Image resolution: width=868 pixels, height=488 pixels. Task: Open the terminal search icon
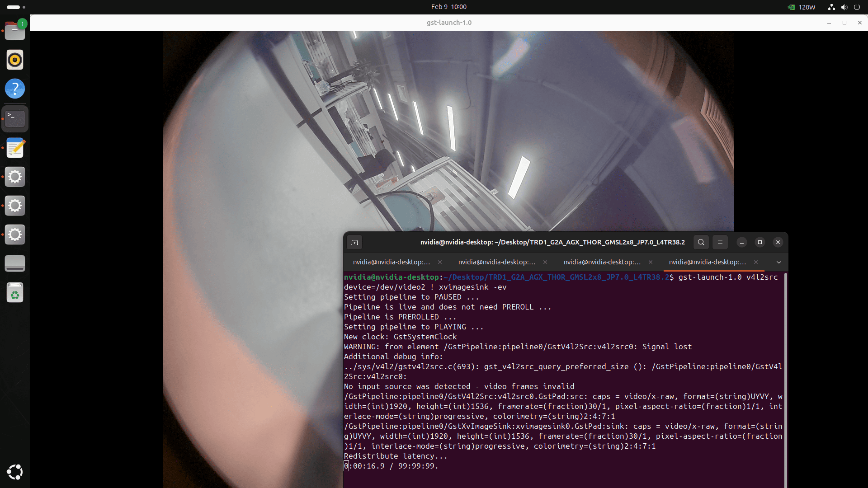click(701, 242)
